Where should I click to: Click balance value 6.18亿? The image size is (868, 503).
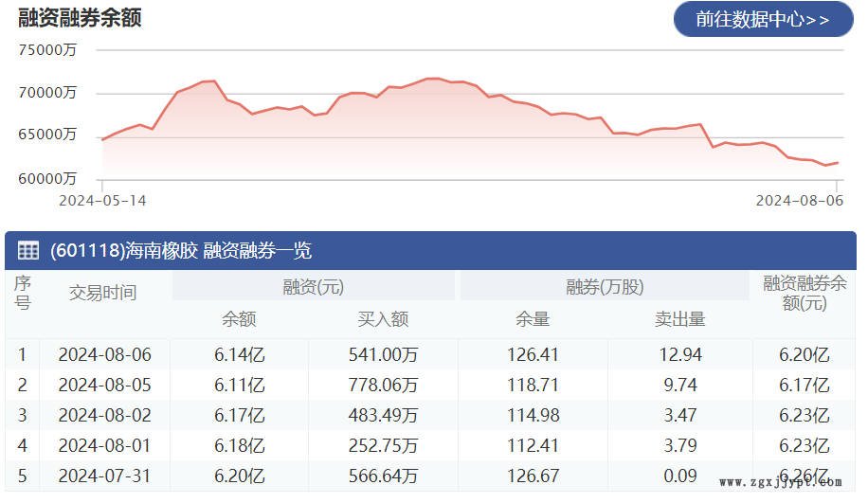pos(240,446)
